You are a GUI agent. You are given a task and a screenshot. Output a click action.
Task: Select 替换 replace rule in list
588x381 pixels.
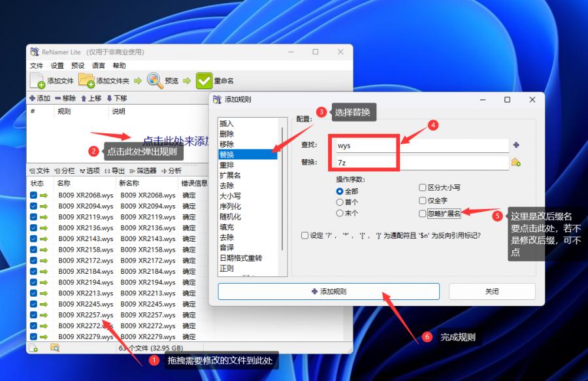pyautogui.click(x=248, y=154)
